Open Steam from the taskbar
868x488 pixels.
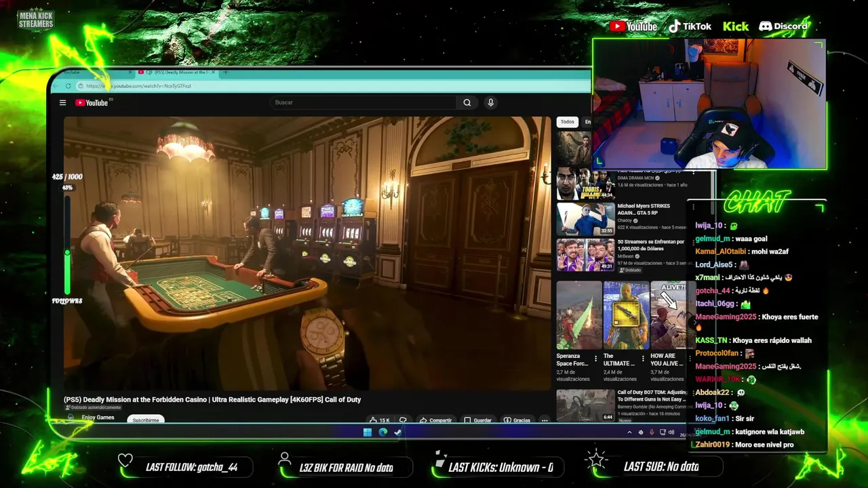pyautogui.click(x=398, y=432)
